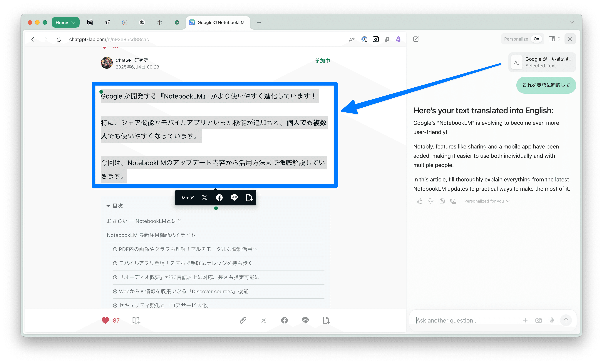Image resolution: width=603 pixels, height=364 pixels.
Task: Copy the translated response with copy icon
Action: [442, 201]
